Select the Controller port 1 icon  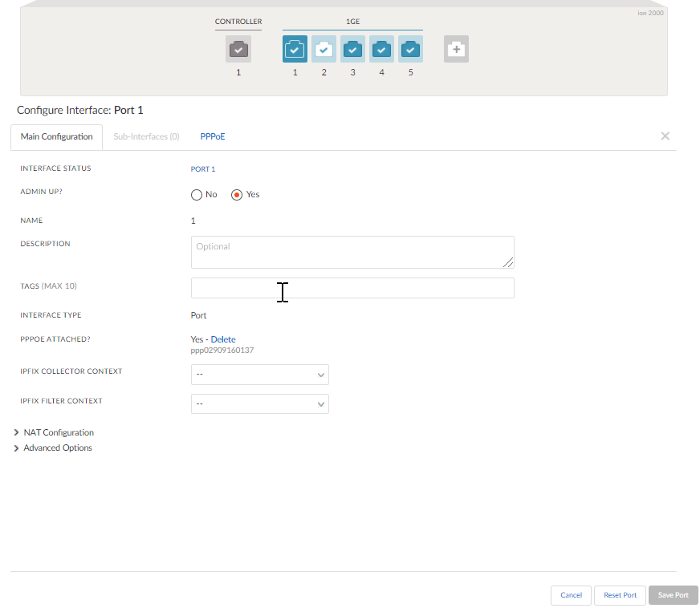pos(238,49)
